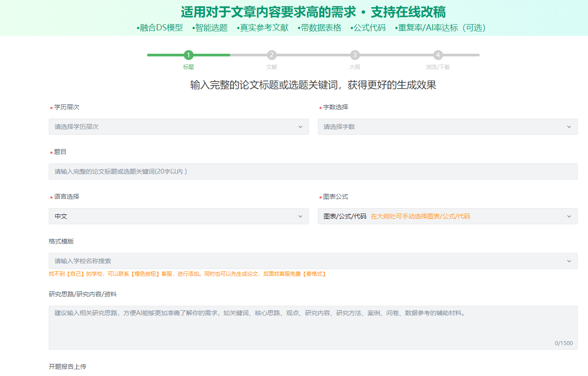Screen dimensions: 588x376
Task: Focus the 题目 title input field
Action: 313,171
